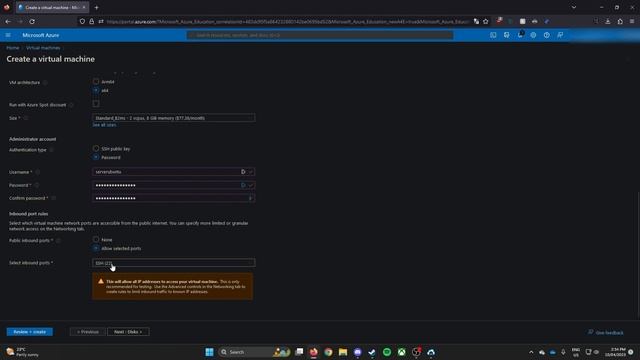640x360 pixels.
Task: Click into the Password field
Action: tap(174, 185)
